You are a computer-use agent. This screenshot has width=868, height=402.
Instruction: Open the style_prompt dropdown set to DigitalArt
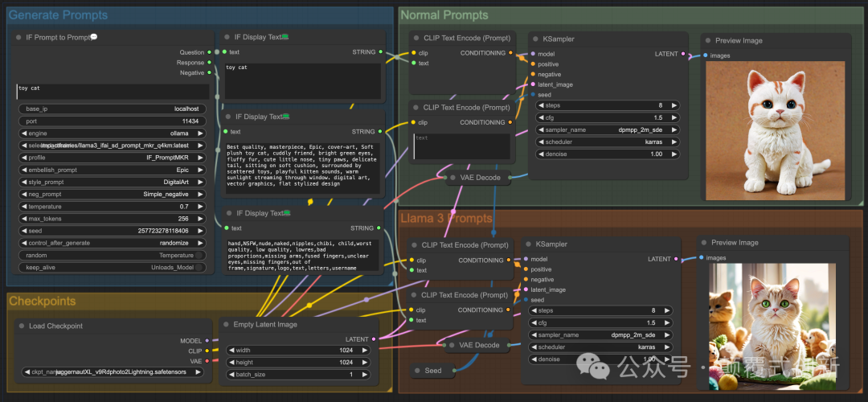coord(113,183)
